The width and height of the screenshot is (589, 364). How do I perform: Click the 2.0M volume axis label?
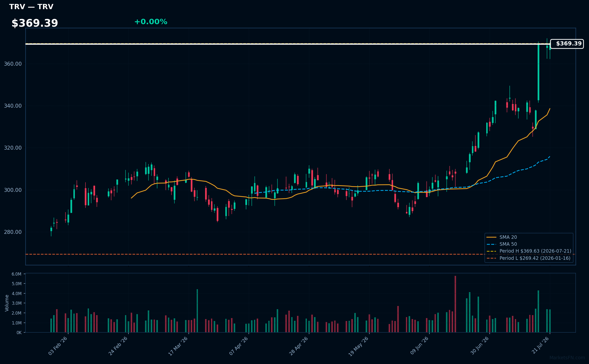coord(17,313)
